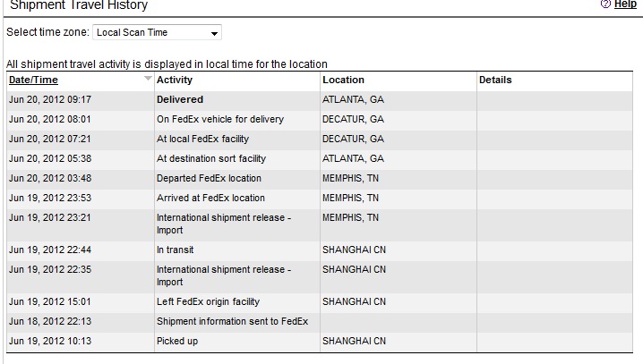Click the Activity column header
Image resolution: width=643 pixels, height=364 pixels.
click(x=175, y=80)
